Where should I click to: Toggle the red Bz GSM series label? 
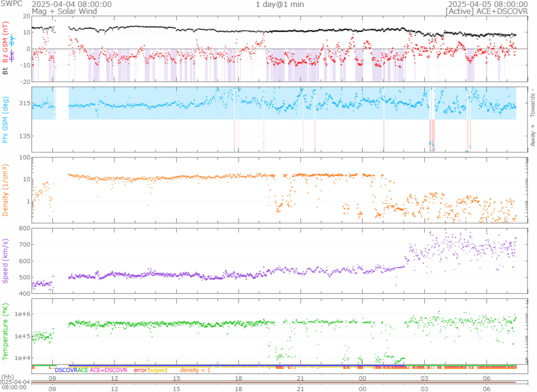pyautogui.click(x=6, y=43)
